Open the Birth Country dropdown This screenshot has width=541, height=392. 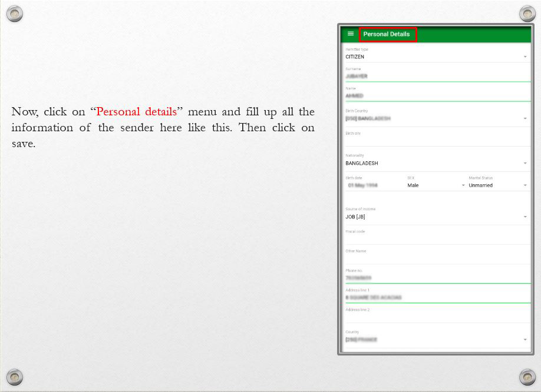click(x=435, y=118)
